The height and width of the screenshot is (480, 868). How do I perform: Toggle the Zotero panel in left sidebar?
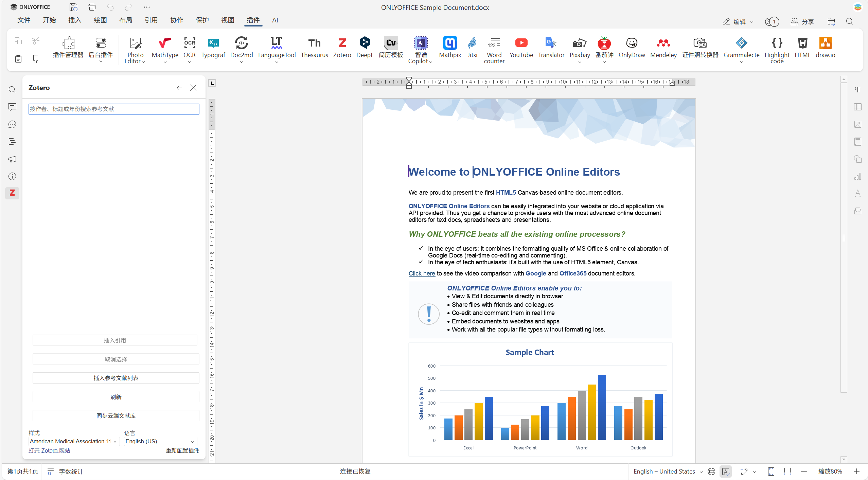click(12, 193)
